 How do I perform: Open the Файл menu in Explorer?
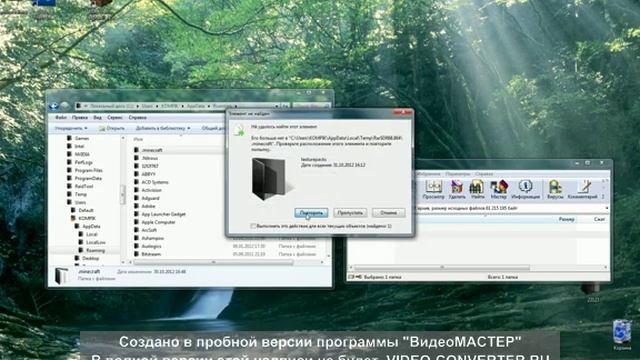pos(61,118)
